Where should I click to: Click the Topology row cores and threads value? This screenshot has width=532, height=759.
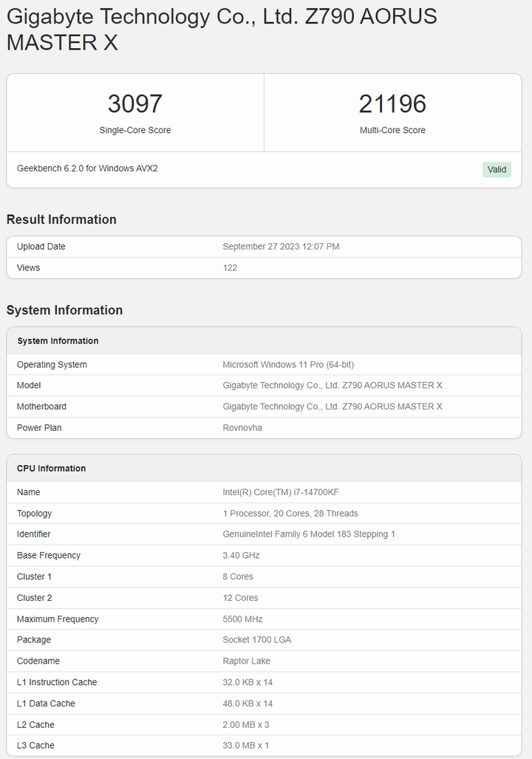tap(290, 514)
